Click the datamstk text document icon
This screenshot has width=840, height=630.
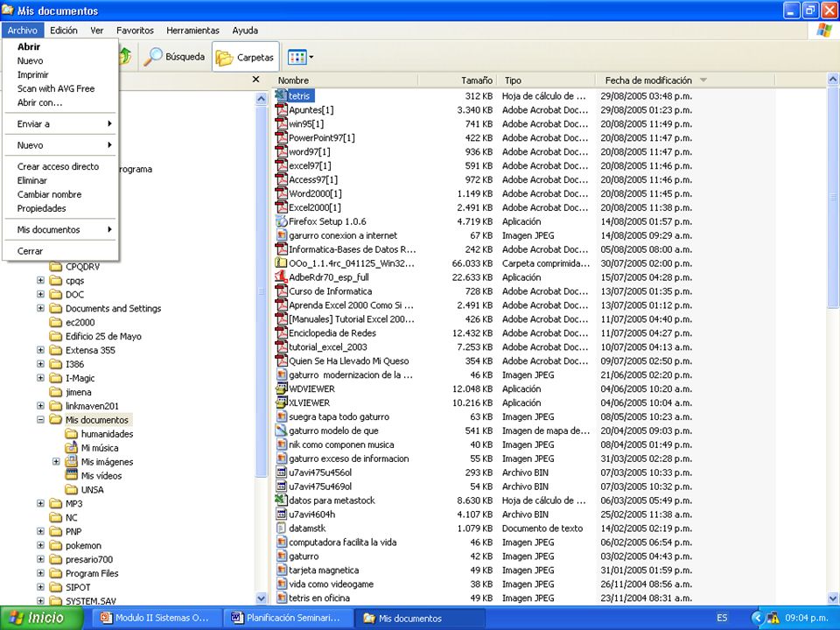(x=281, y=528)
